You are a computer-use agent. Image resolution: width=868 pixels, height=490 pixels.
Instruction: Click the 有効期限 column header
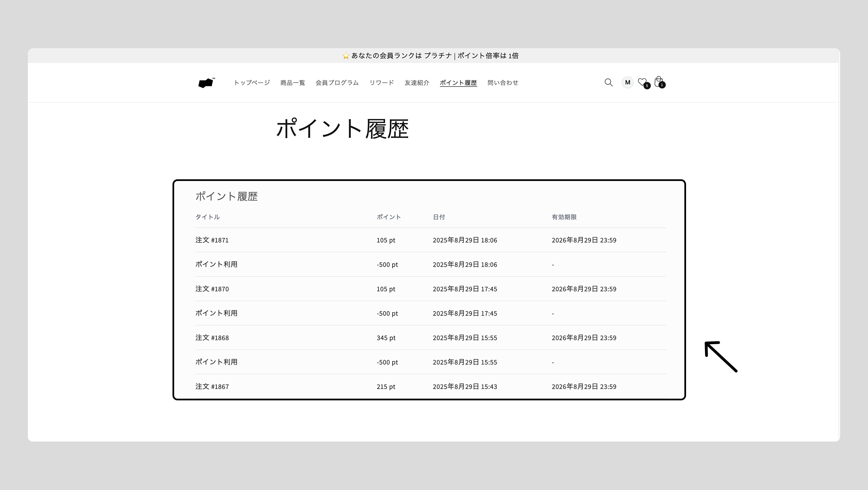(564, 217)
